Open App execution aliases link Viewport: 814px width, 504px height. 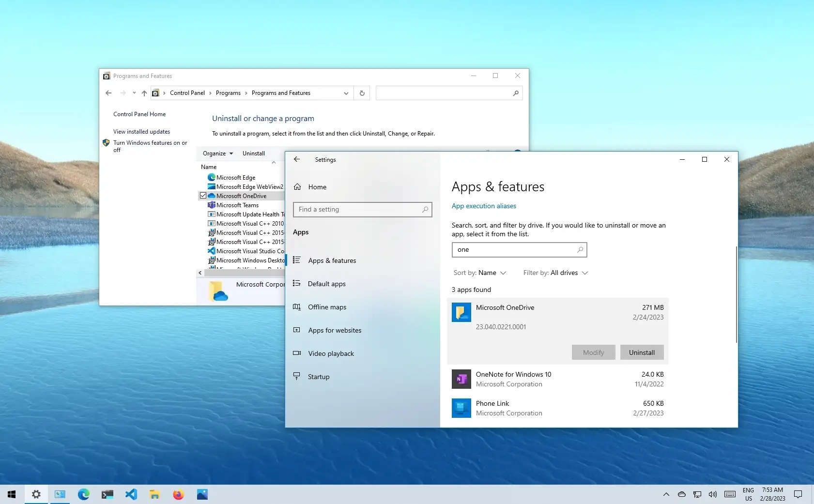[484, 206]
